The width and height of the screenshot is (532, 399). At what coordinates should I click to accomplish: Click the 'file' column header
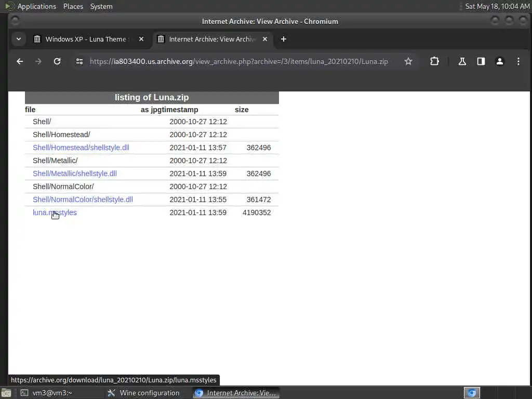point(30,110)
